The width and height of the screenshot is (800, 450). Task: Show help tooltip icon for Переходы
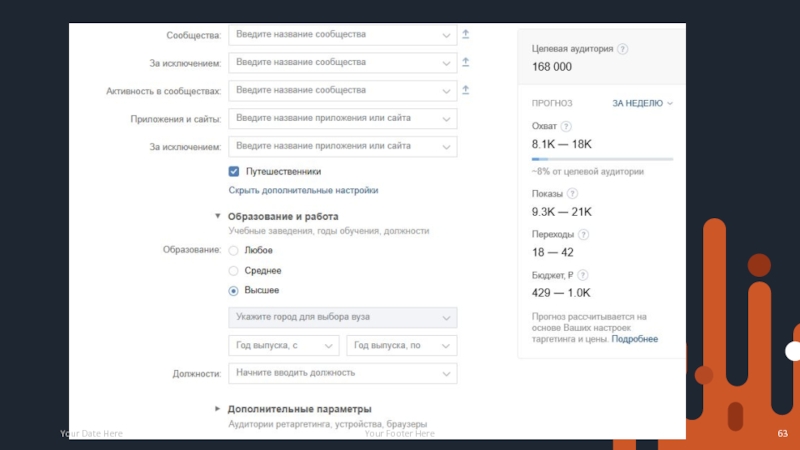coord(584,234)
